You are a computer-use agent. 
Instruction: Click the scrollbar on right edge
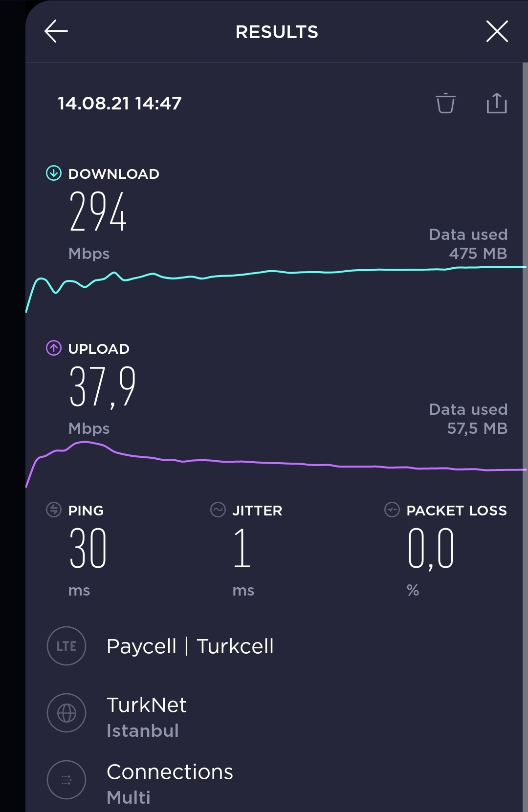pyautogui.click(x=525, y=437)
